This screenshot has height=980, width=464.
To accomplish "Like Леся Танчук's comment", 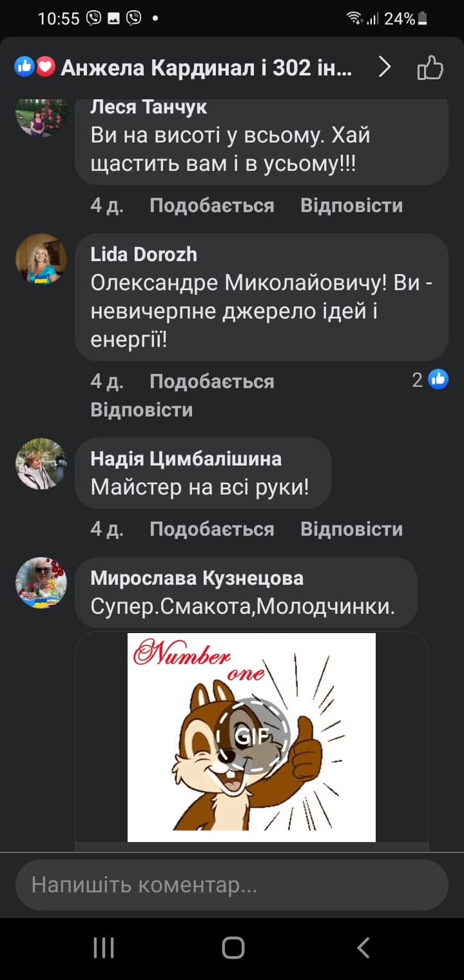I will [x=211, y=206].
